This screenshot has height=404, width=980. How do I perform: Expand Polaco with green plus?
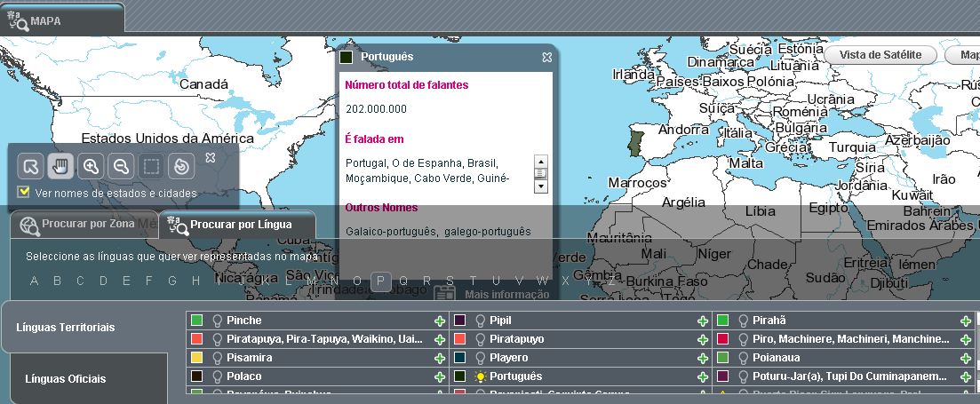pos(440,377)
